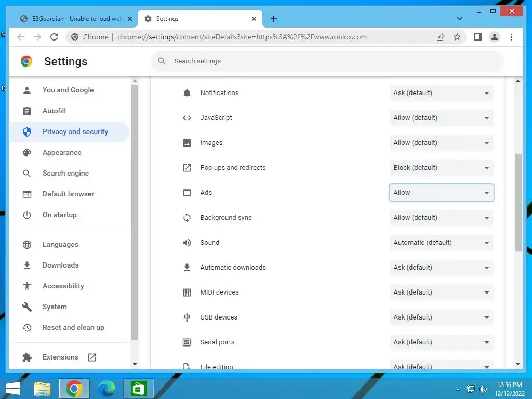Click the MIDI devices piano icon
Screen dimensions: 532x399
187,292
